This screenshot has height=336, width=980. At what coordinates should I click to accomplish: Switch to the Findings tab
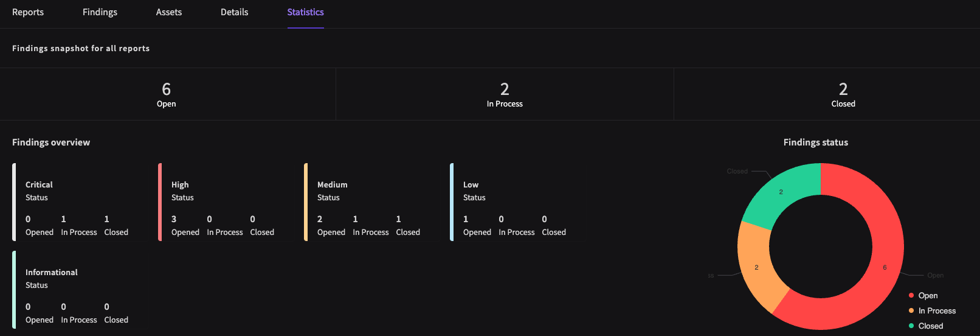[100, 12]
